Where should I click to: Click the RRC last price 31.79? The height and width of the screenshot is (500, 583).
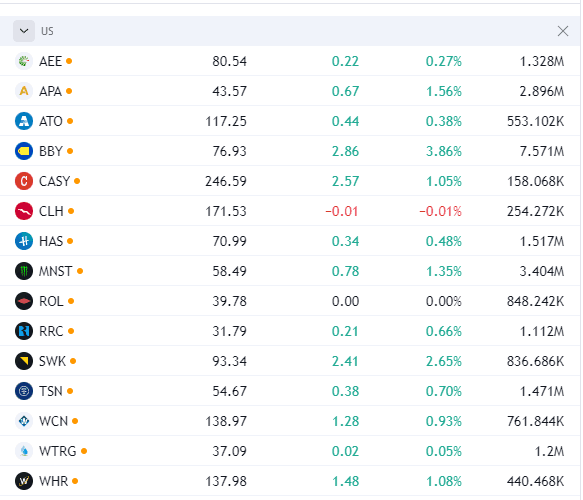(x=229, y=331)
